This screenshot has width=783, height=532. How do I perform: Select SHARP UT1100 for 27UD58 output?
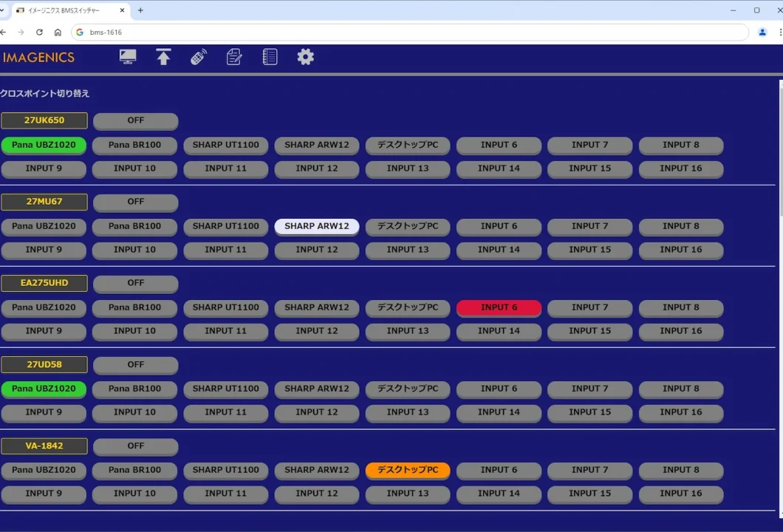[226, 389]
